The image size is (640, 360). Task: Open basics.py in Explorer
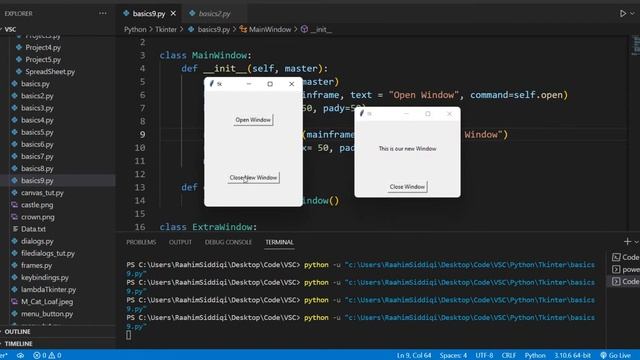[x=35, y=84]
